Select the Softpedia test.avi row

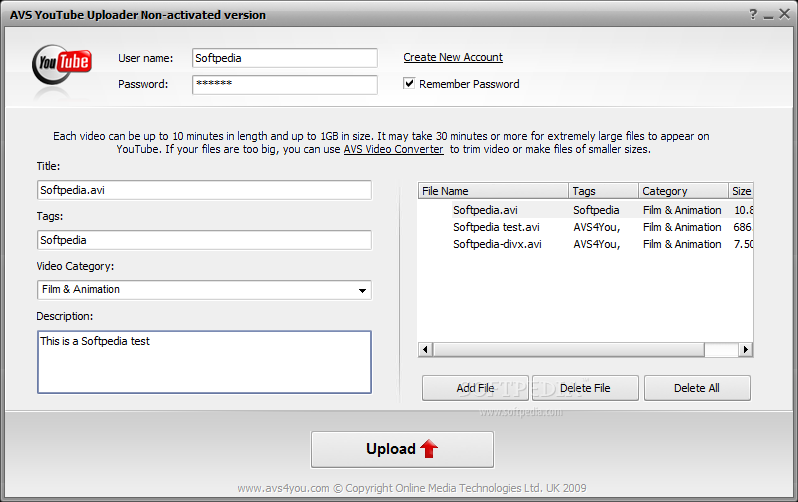coord(585,227)
